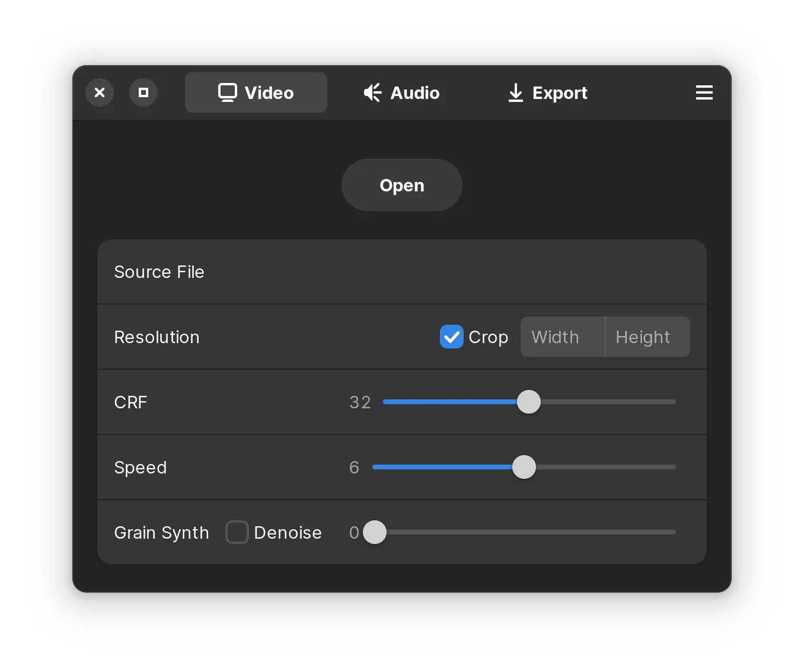Click the square stop button icon
Viewport: 804px width, 672px height.
[x=143, y=92]
